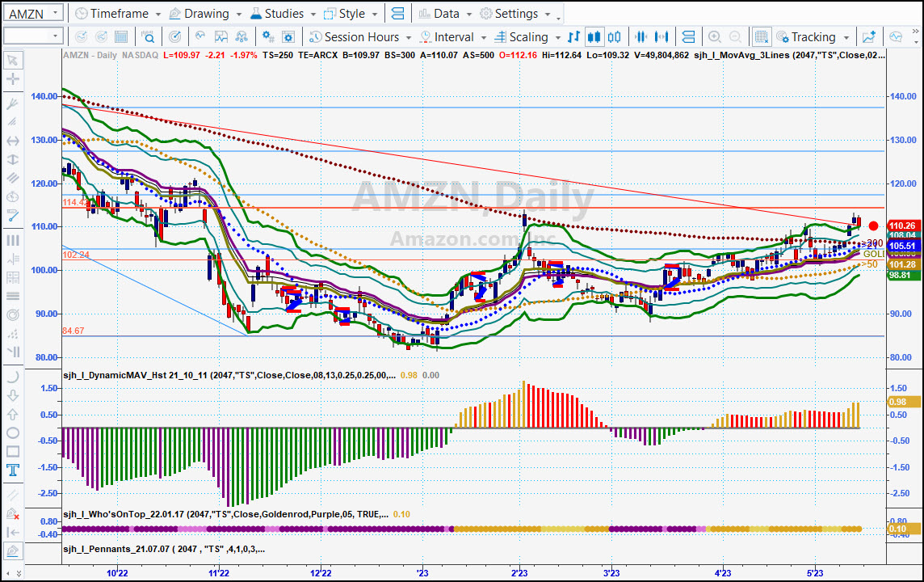924x582 pixels.
Task: Expand the Session Hours dropdown
Action: (x=409, y=37)
